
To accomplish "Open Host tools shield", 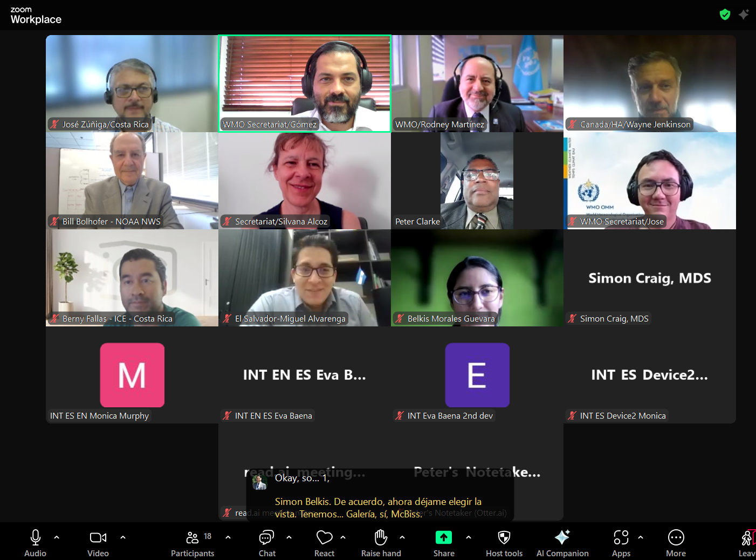I will pyautogui.click(x=504, y=537).
